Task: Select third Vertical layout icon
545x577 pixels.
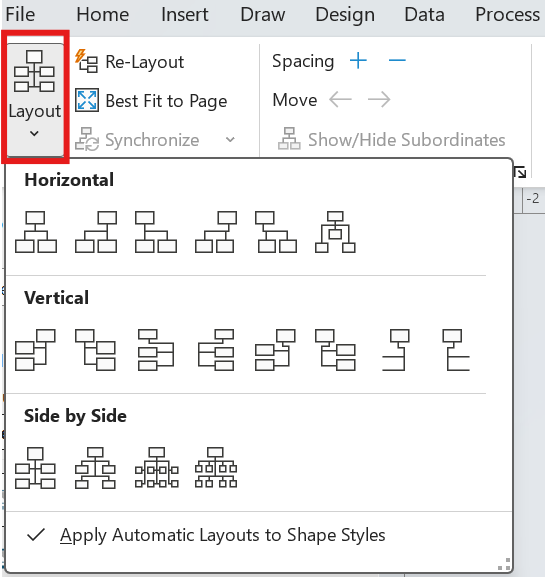Action: [156, 350]
